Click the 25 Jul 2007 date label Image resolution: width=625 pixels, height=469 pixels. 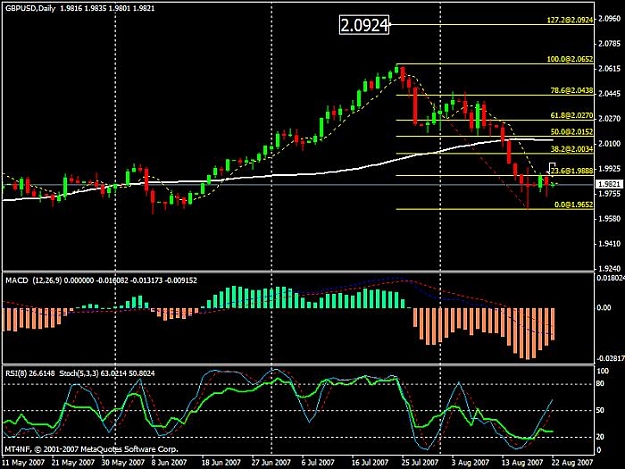coord(420,462)
